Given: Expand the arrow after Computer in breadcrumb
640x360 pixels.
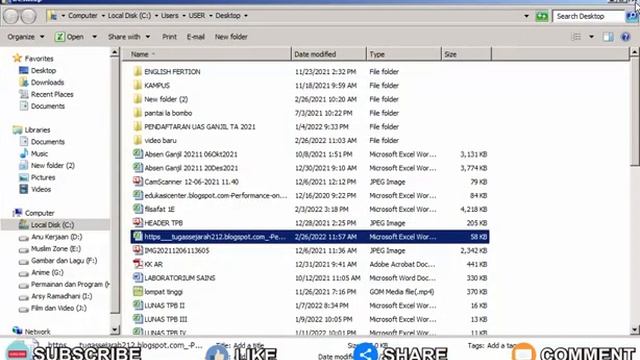Looking at the screenshot, I should (x=103, y=16).
